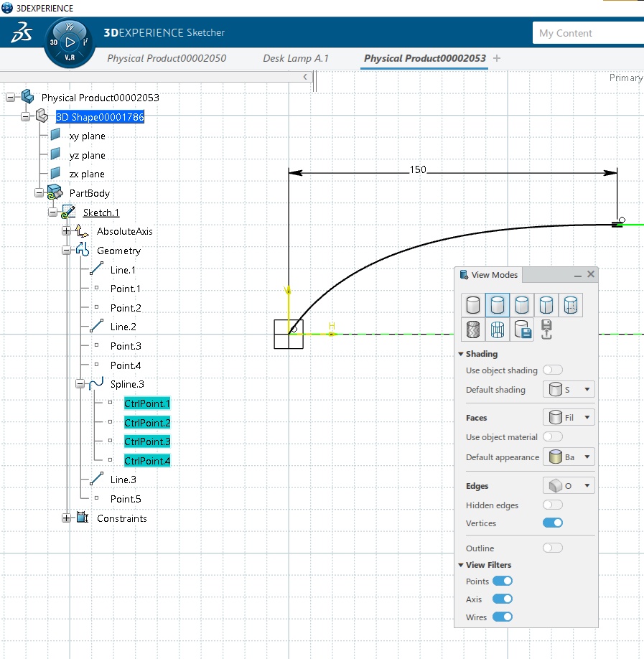Open the Default shading dropdown
Image resolution: width=644 pixels, height=659 pixels.
click(x=569, y=389)
